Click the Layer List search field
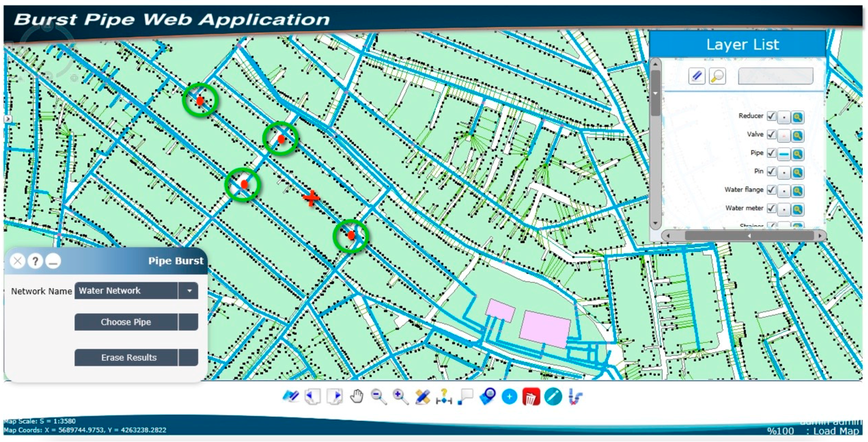The height and width of the screenshot is (442, 868). click(x=775, y=76)
